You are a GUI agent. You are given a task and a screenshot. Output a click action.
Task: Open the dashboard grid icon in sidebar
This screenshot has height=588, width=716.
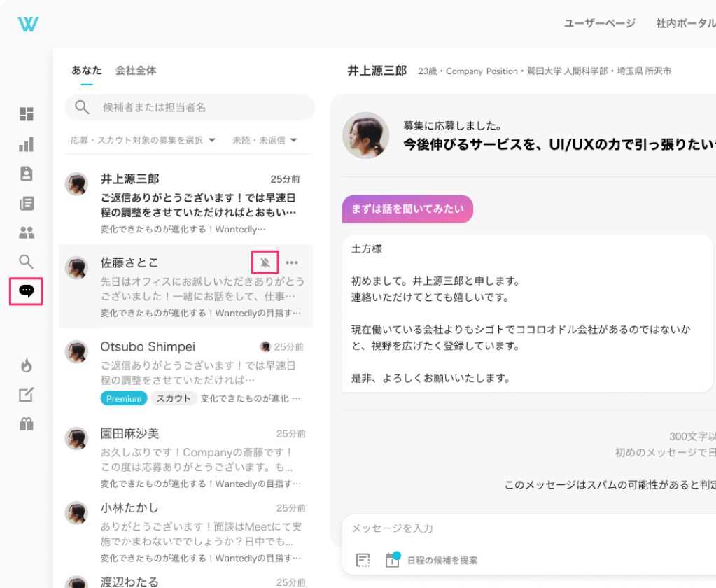26,113
